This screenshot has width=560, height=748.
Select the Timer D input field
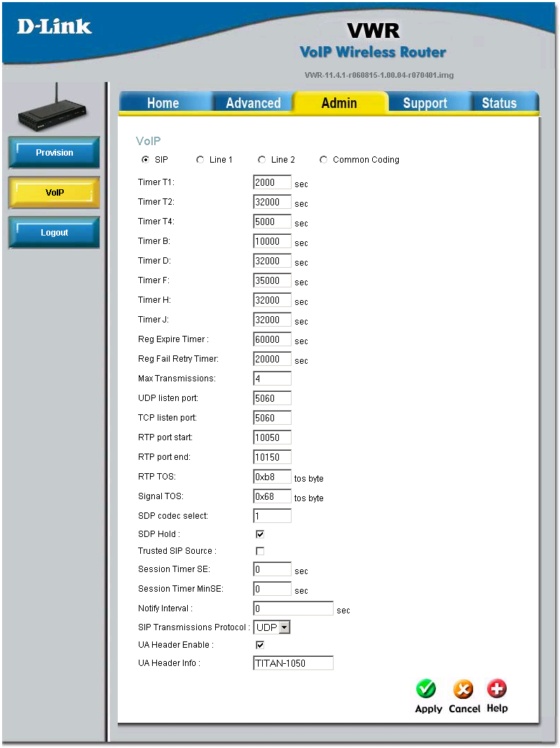[x=272, y=261]
